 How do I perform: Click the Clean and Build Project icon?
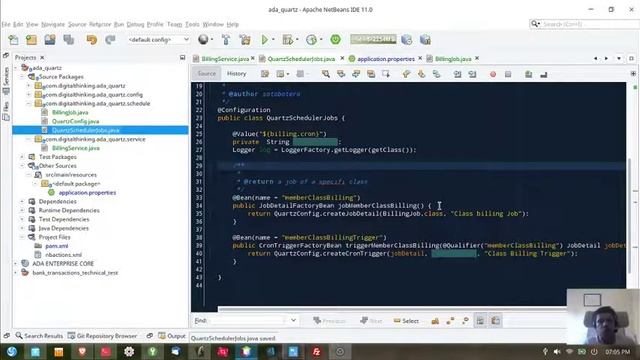click(x=245, y=40)
